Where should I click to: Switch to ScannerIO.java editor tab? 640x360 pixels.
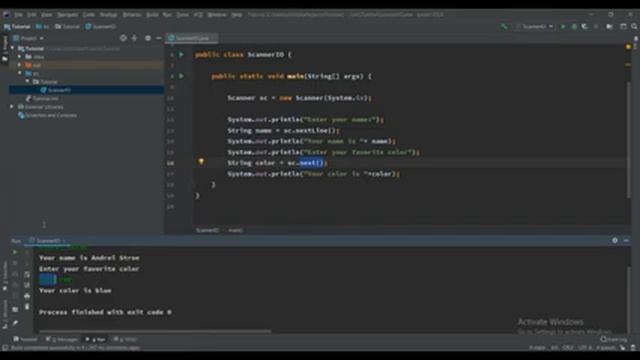[x=192, y=38]
